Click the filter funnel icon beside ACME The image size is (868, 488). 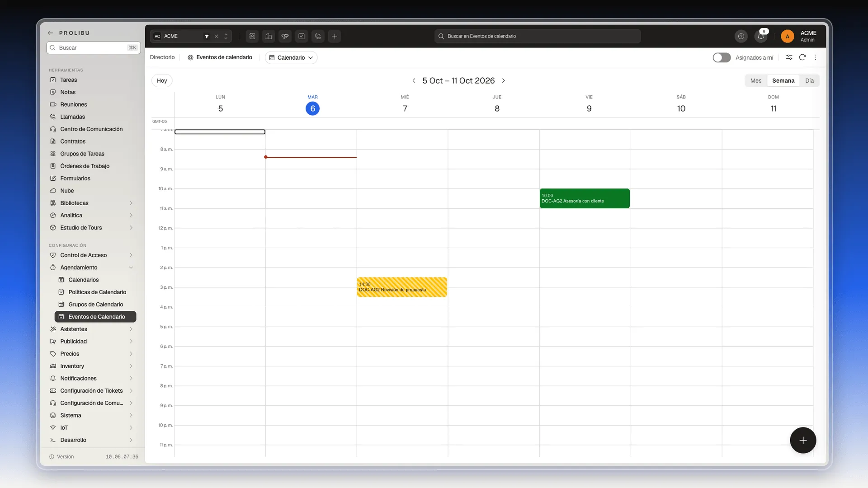pyautogui.click(x=207, y=36)
